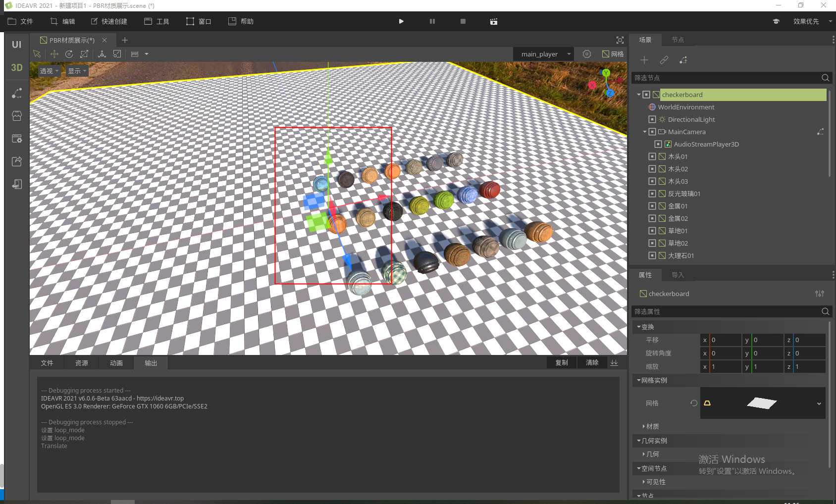Toggle visibility of AudioStreamPlayer3D node
836x504 pixels.
(658, 144)
